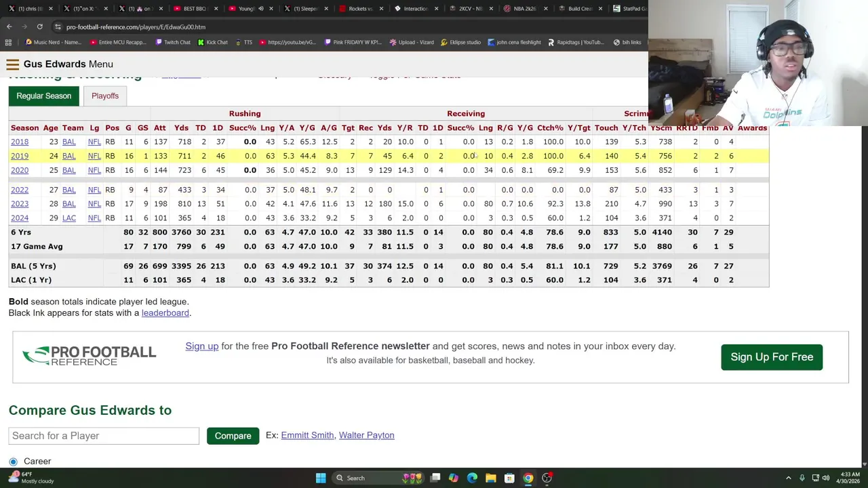
Task: Switch to Chrome in the taskbar
Action: coord(528,478)
